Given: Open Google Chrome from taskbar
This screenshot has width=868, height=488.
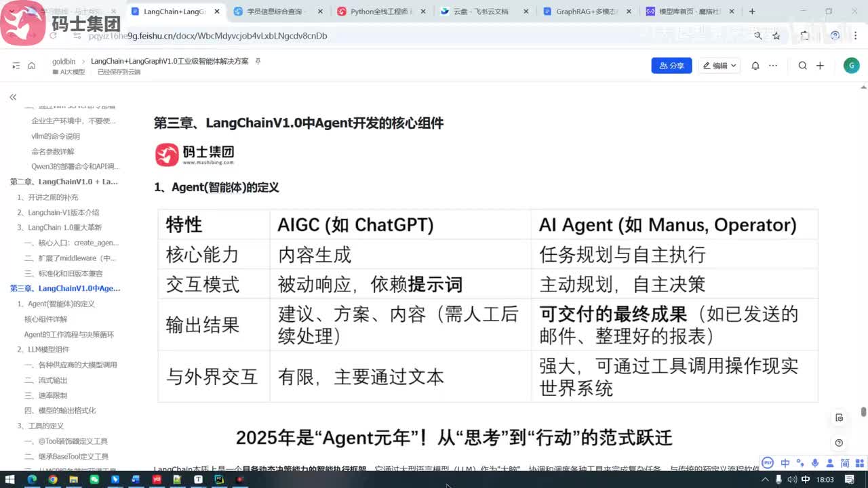Looking at the screenshot, I should pyautogui.click(x=53, y=479).
